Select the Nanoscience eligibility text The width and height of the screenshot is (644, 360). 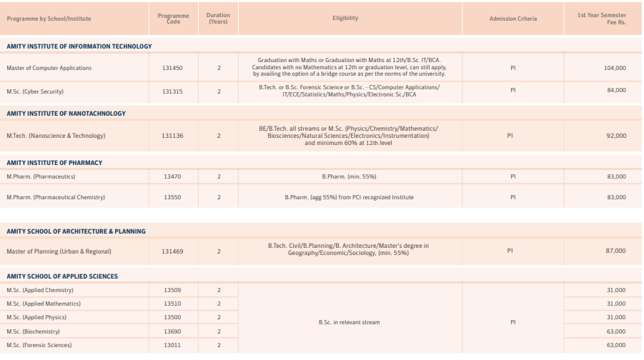348,136
